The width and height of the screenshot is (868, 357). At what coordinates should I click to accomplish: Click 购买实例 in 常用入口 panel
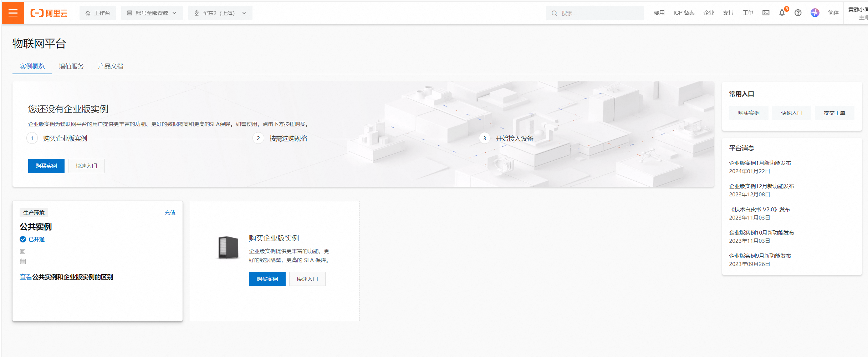(x=749, y=113)
